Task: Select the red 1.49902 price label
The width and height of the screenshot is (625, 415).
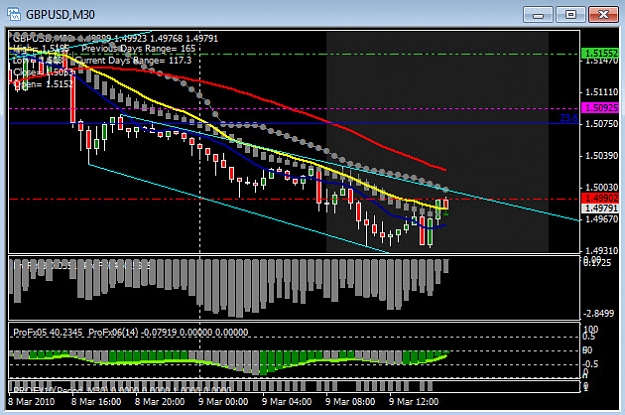Action: (x=600, y=198)
